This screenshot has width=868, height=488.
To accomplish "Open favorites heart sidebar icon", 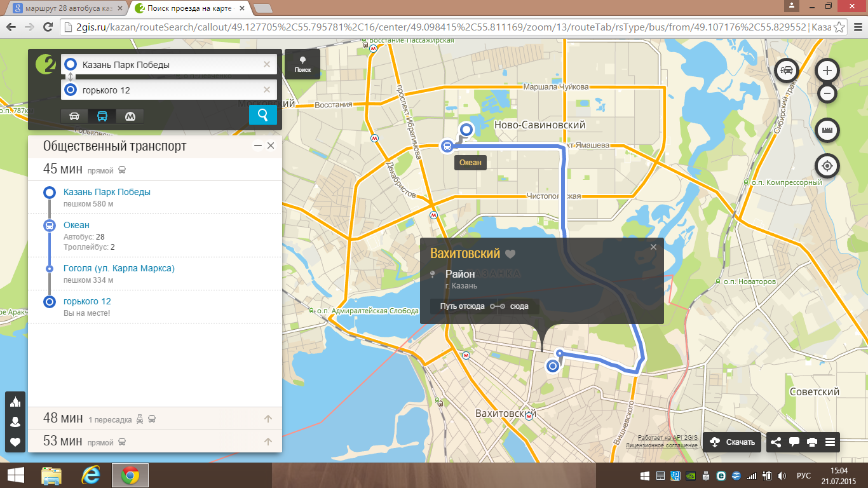I will tap(15, 442).
